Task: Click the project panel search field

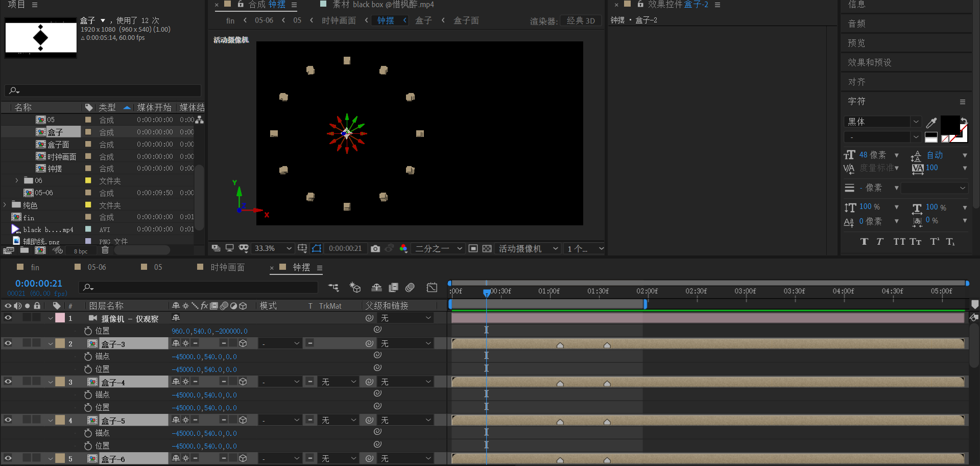Action: tap(103, 90)
